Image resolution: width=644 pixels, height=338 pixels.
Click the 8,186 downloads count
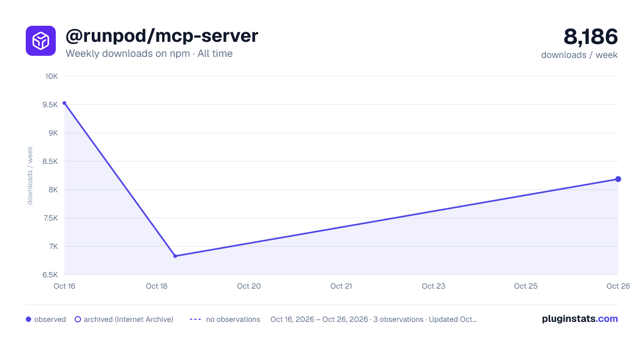[x=591, y=36]
